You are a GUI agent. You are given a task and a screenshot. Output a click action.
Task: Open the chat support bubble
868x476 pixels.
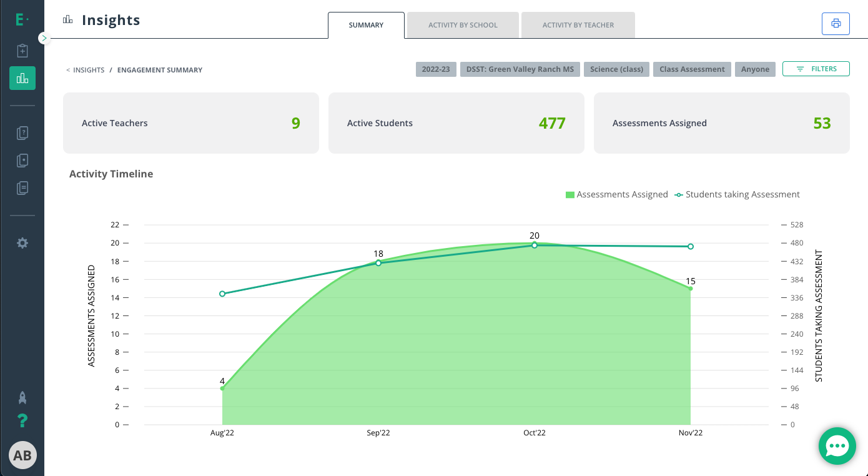tap(837, 446)
